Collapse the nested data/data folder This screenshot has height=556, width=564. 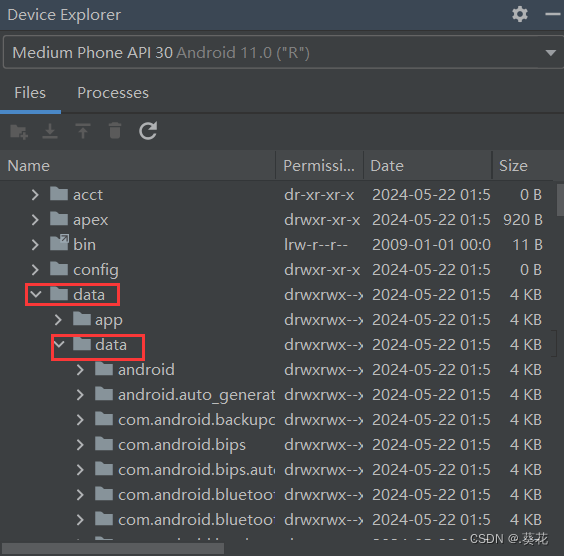point(59,344)
